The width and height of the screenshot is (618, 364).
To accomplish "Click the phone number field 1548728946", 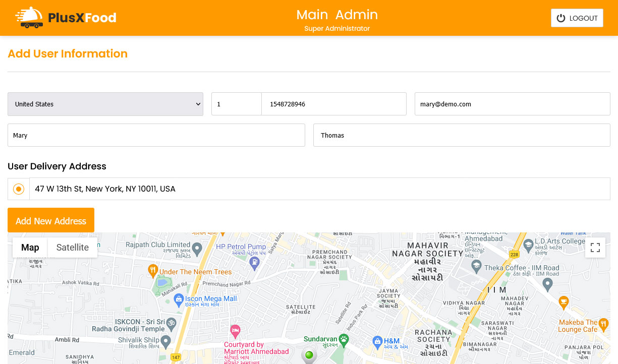I will coord(334,104).
